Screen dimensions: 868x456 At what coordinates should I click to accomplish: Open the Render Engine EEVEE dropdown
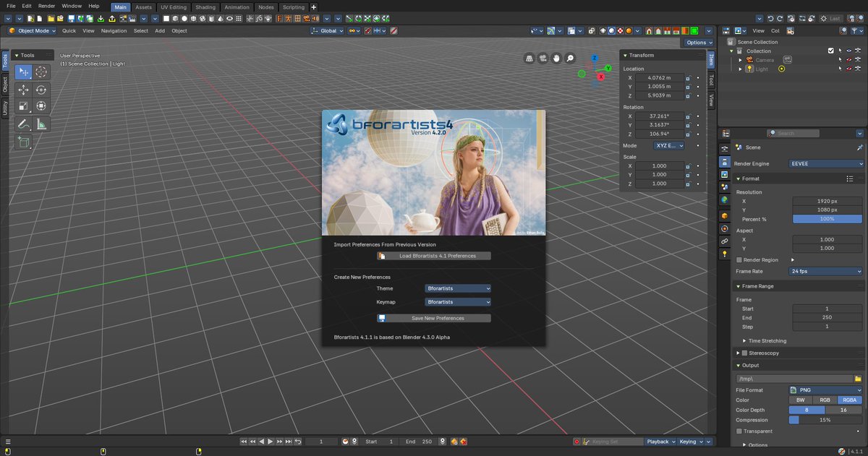[x=826, y=164]
